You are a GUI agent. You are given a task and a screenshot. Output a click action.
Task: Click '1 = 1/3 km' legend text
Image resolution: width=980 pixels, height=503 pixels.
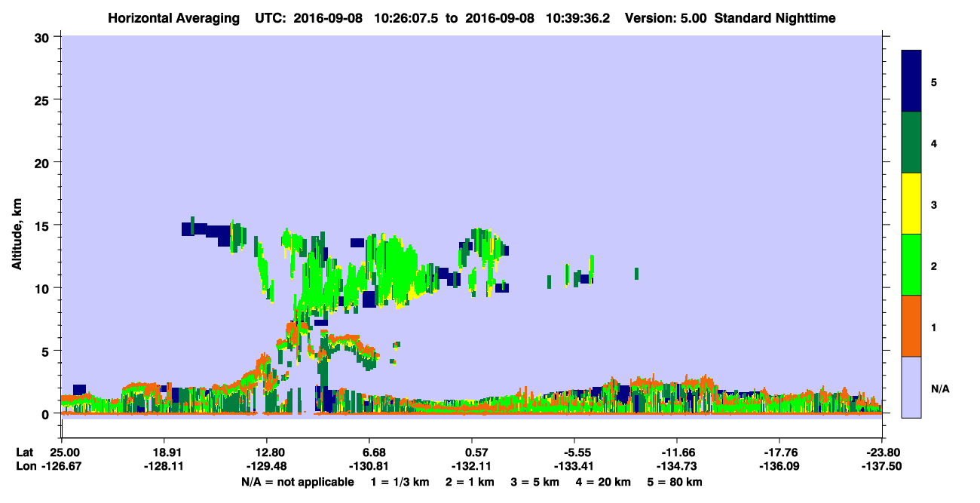[400, 482]
